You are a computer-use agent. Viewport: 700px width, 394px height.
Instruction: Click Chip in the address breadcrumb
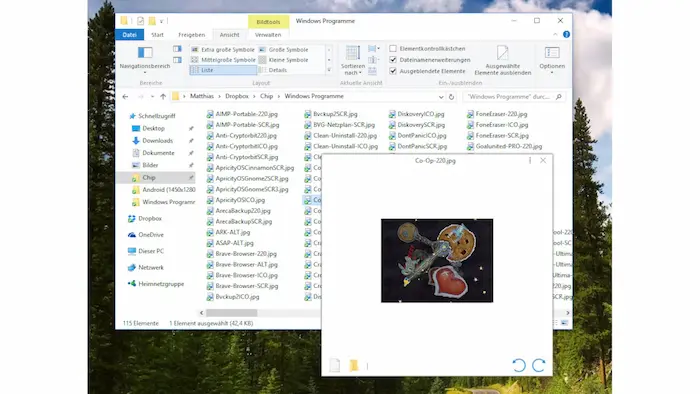pos(266,96)
